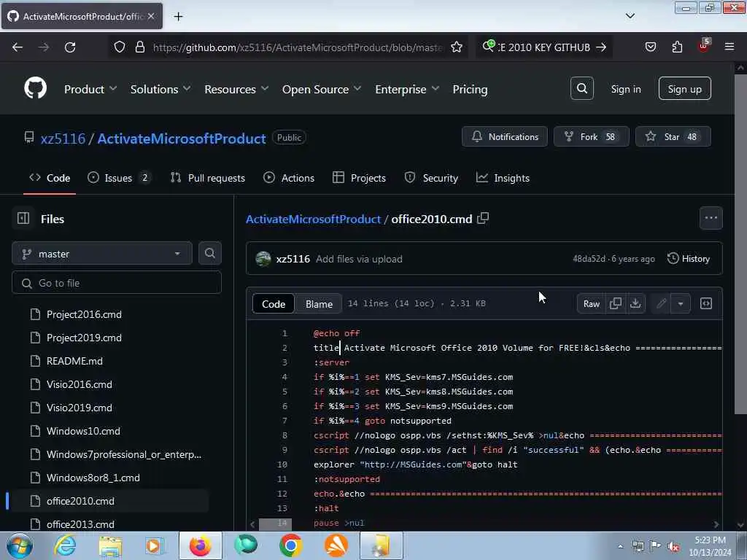Click the commit hash 48da52d

pos(589,259)
